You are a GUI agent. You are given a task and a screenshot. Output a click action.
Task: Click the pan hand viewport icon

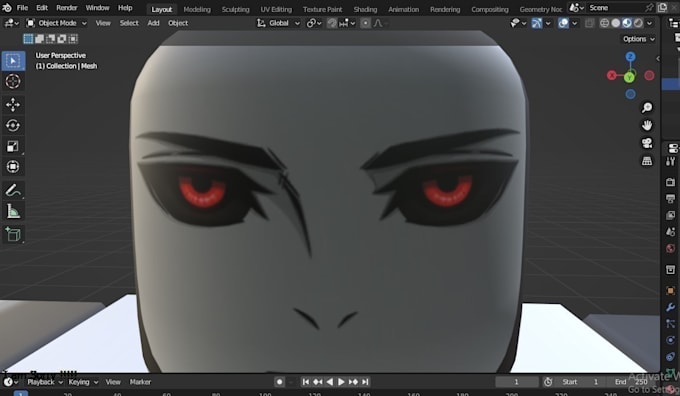[647, 125]
